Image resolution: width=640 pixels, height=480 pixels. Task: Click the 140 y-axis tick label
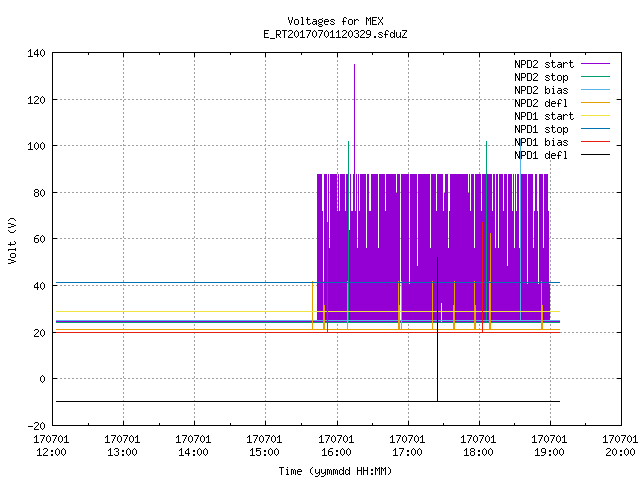[36, 53]
